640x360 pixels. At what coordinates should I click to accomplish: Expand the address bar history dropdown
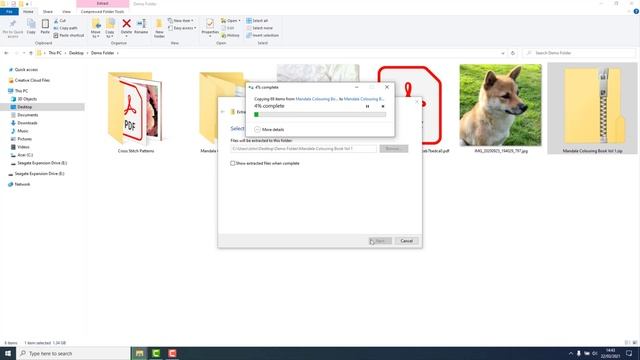point(502,53)
